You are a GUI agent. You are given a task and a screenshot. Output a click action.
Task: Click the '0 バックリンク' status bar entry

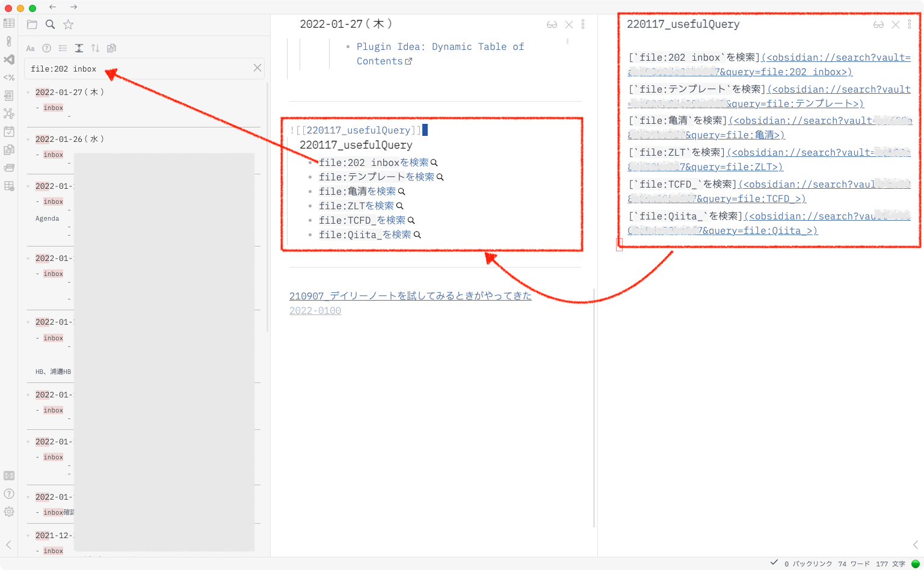[808, 564]
